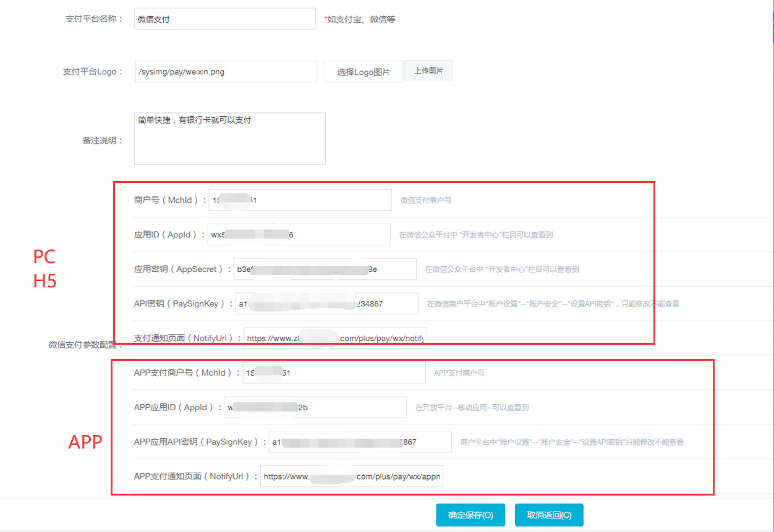Focus the 应用密钥（AppSecret）field
The image size is (774, 532).
[x=325, y=269]
